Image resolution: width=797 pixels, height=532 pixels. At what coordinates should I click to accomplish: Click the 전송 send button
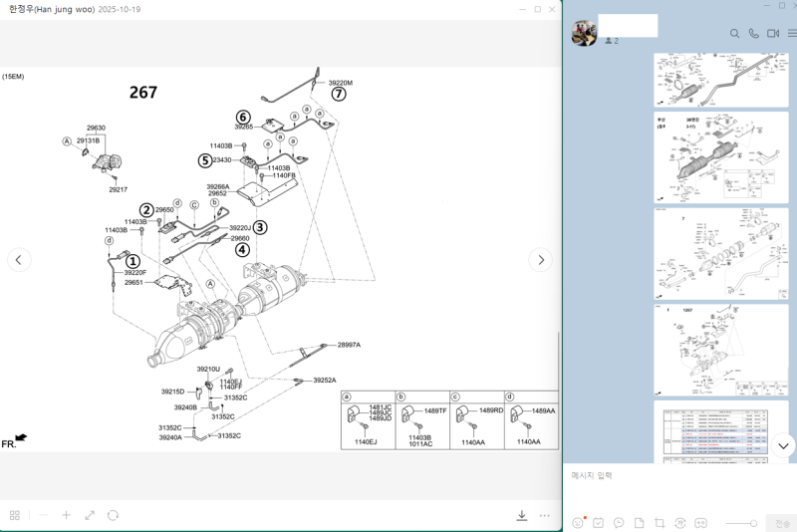coord(782,523)
